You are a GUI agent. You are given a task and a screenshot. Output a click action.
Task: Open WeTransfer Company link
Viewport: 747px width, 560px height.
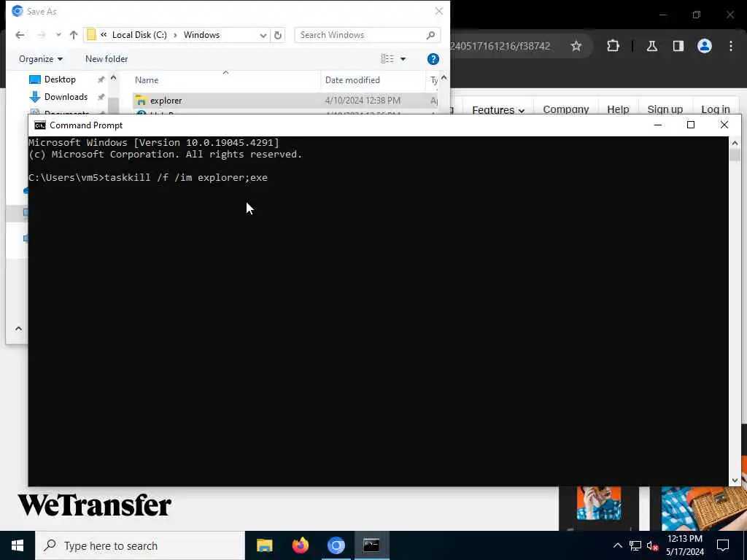[x=566, y=109]
